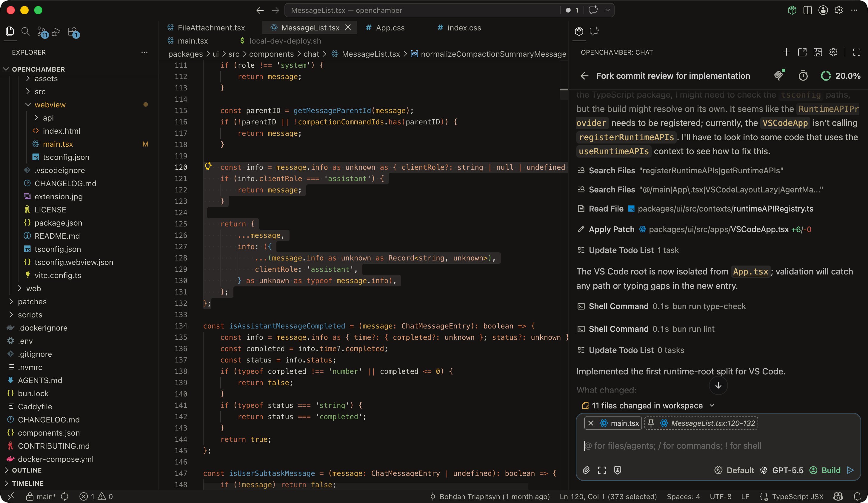Go forward with the right arrow
Viewport: 868px width, 503px height.
[x=276, y=10]
